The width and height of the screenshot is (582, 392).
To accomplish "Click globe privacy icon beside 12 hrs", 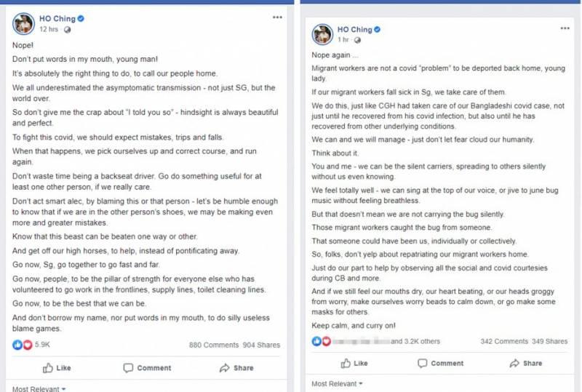I will pos(68,30).
